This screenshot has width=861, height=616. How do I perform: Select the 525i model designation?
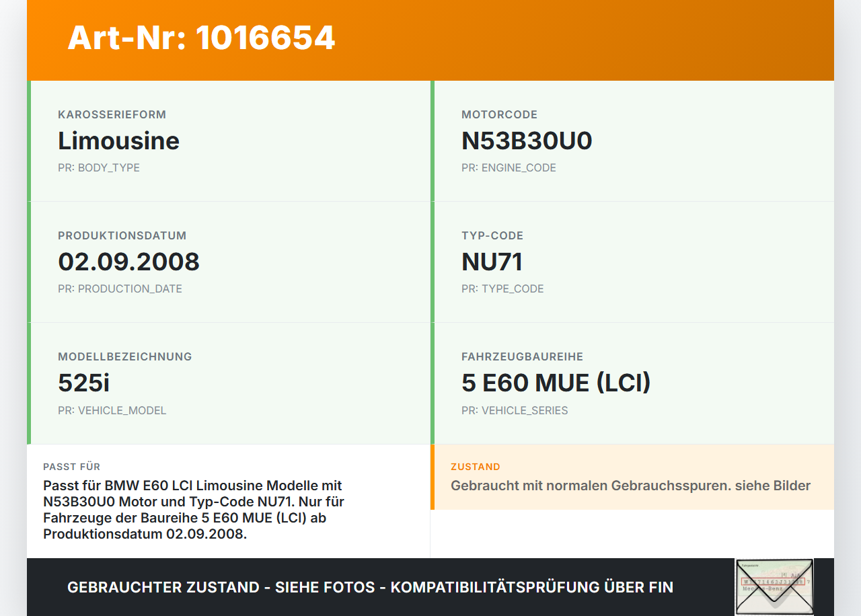click(83, 383)
